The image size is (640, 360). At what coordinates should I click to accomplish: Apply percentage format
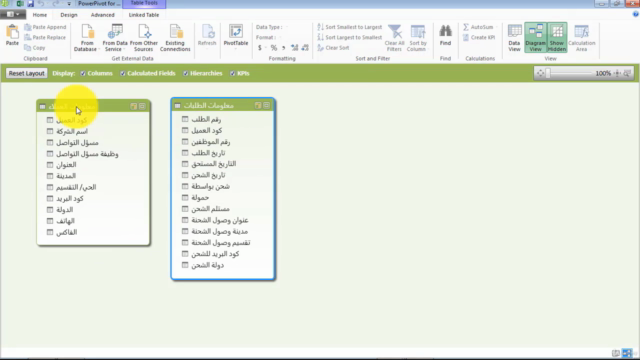273,48
